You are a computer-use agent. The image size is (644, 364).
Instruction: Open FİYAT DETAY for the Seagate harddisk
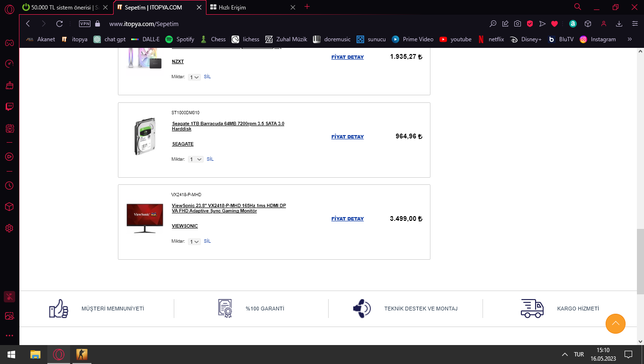[348, 136]
